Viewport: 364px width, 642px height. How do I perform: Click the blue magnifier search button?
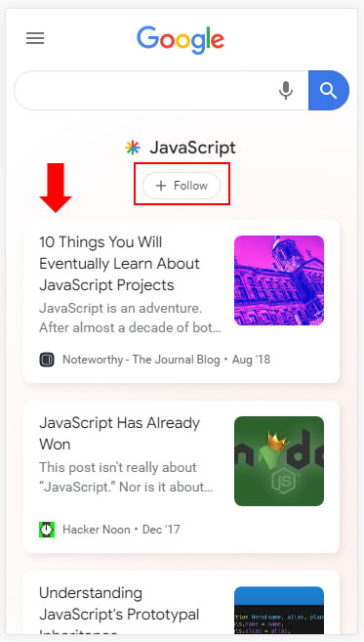tap(329, 91)
